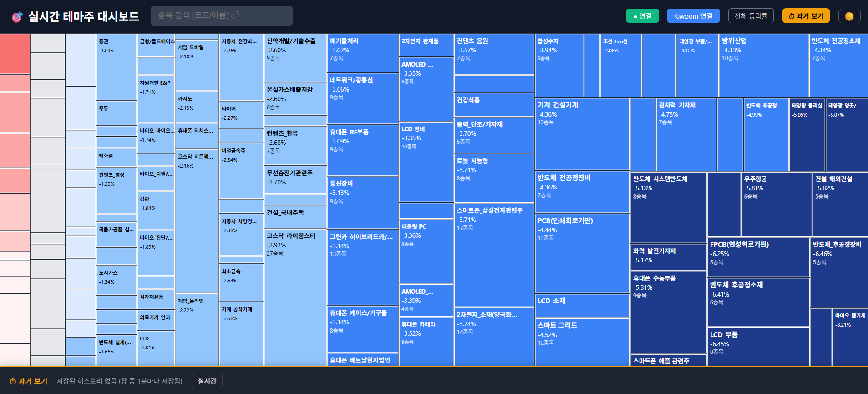
Task: Click the 태블릿 PC tile
Action: [x=426, y=251]
